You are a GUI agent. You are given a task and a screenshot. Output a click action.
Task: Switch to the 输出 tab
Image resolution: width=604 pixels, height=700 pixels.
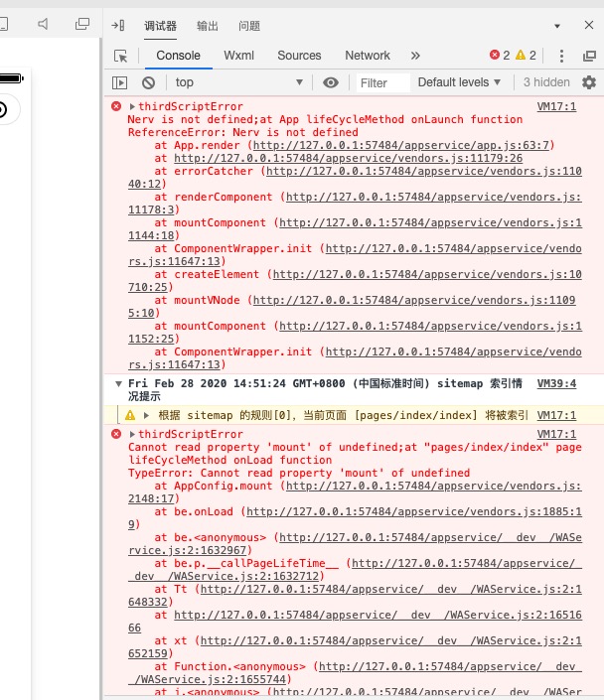[208, 26]
